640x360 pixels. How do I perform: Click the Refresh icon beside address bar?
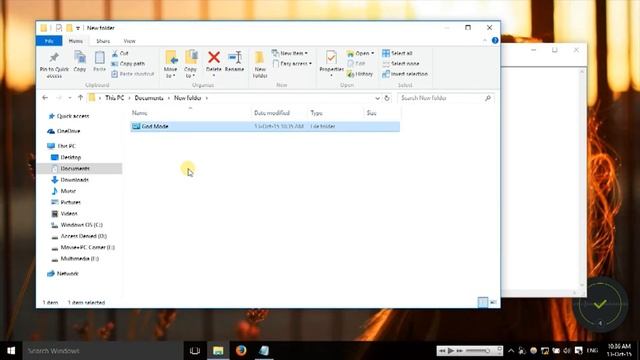pyautogui.click(x=387, y=98)
